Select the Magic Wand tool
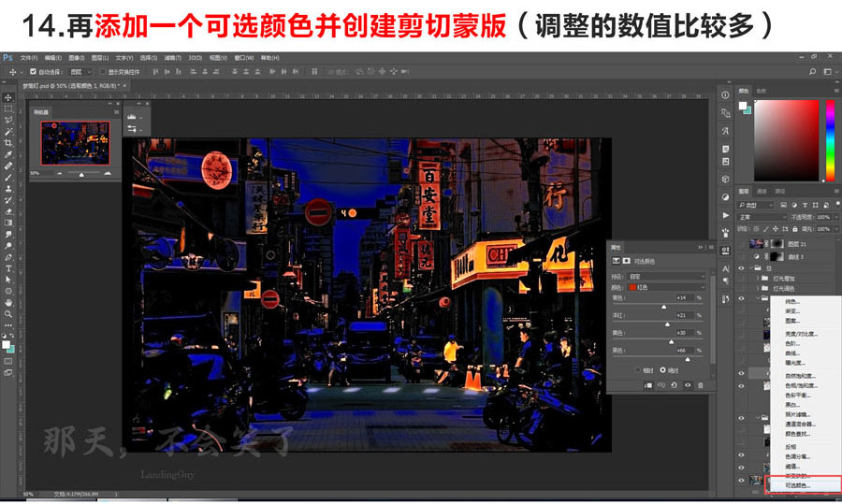Viewport: 842px width, 504px height. click(x=8, y=132)
